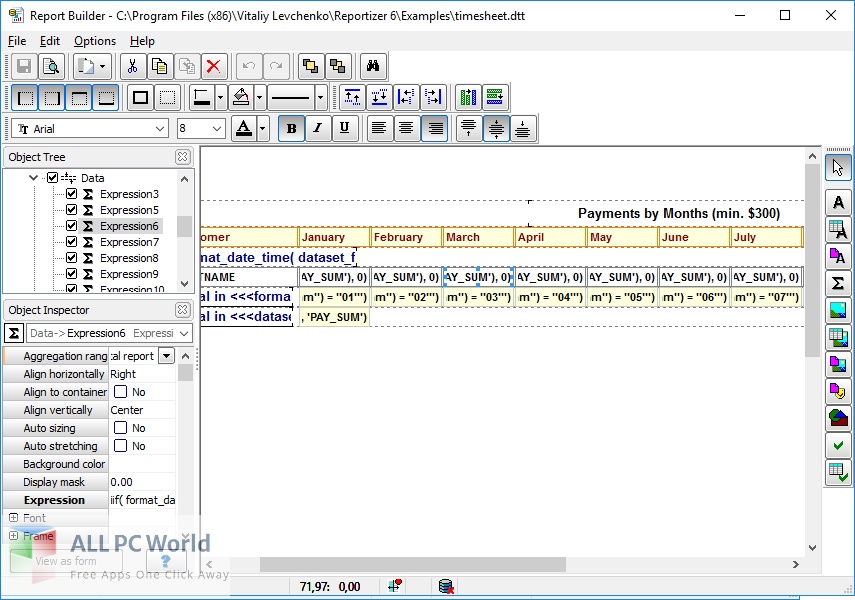
Task: Open print preview from the toolbar
Action: click(50, 66)
